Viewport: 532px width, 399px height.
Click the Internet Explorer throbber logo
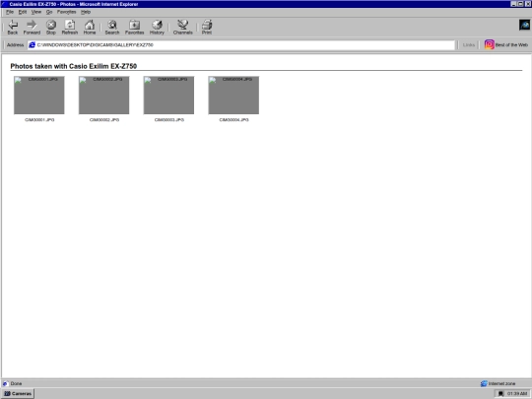click(524, 25)
